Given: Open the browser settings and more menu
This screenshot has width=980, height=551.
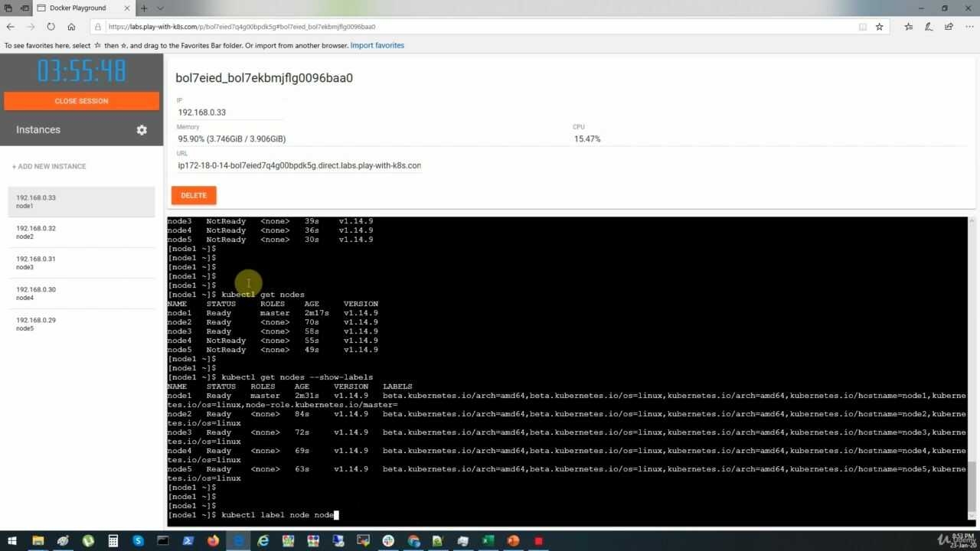Looking at the screenshot, I should coord(968,26).
